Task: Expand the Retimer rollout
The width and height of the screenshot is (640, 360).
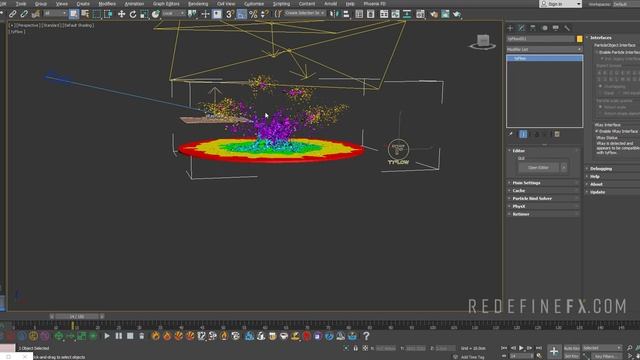Action: [x=543, y=214]
